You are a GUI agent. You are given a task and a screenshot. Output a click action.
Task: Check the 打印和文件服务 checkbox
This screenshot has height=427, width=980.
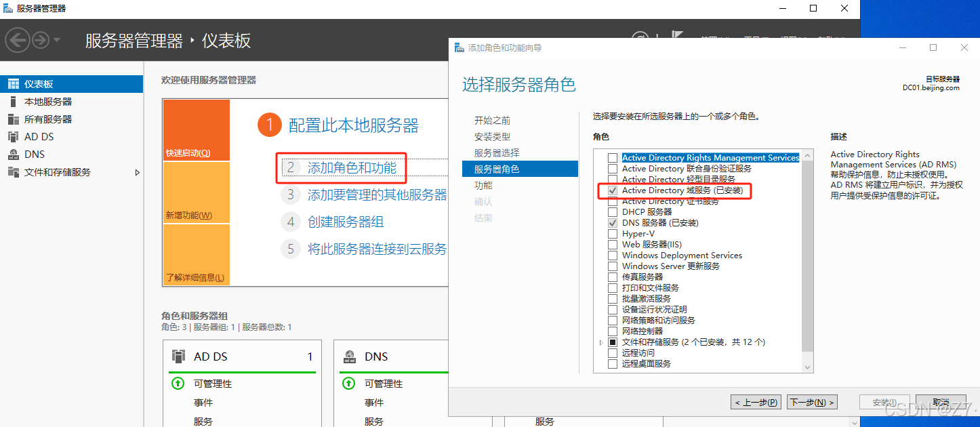613,288
